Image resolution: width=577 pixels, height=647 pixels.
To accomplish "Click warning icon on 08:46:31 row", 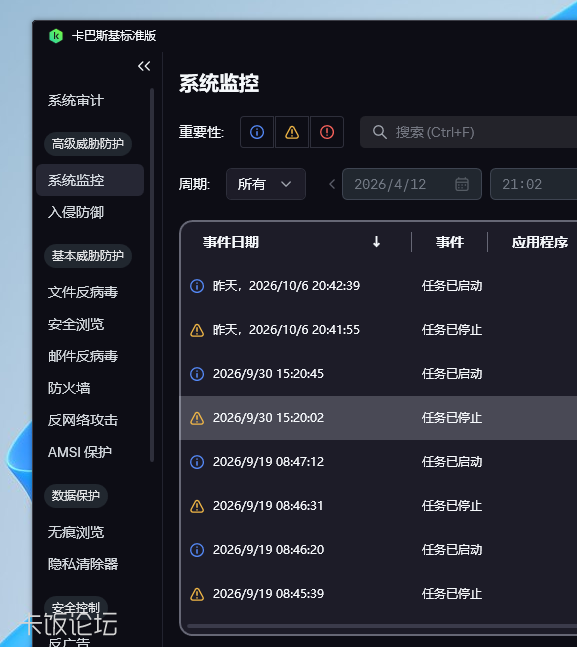I will (197, 506).
